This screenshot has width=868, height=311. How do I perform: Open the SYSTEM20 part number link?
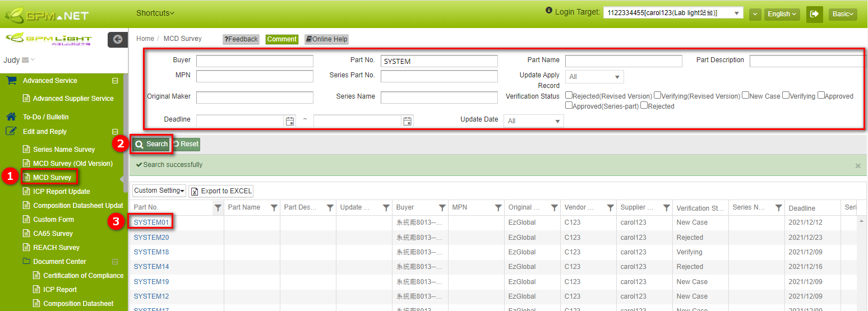151,238
